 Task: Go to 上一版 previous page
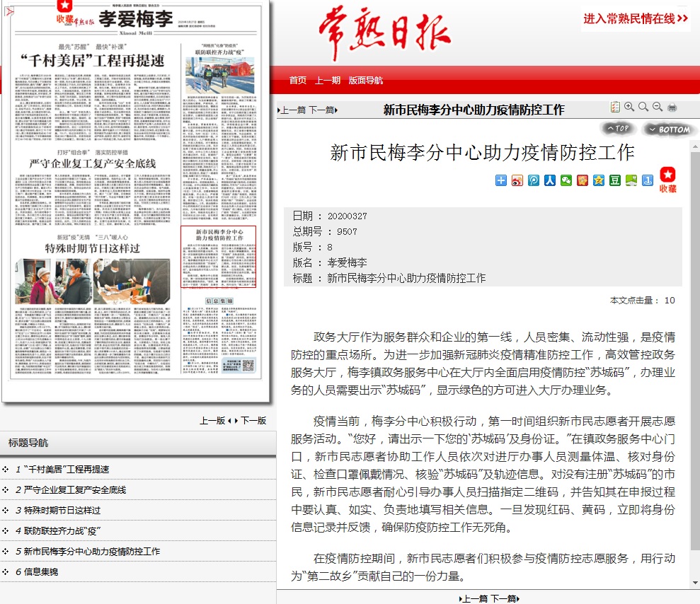pyautogui.click(x=212, y=421)
